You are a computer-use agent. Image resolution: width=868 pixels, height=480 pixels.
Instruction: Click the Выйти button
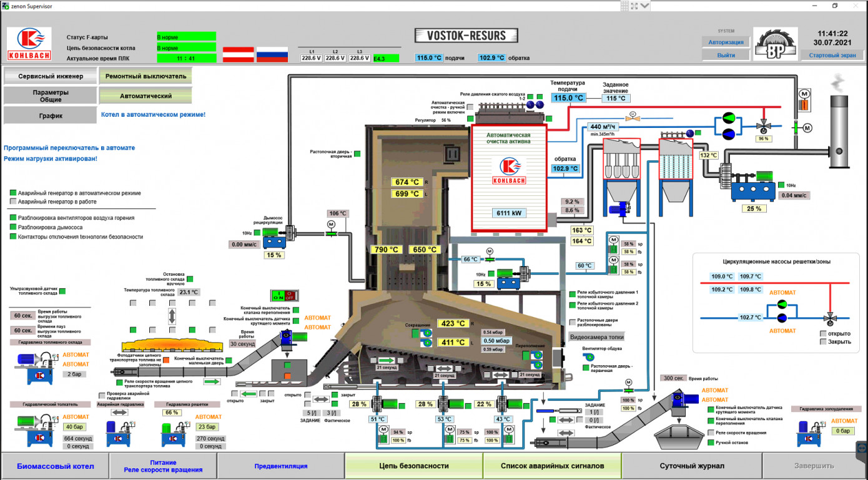[726, 55]
